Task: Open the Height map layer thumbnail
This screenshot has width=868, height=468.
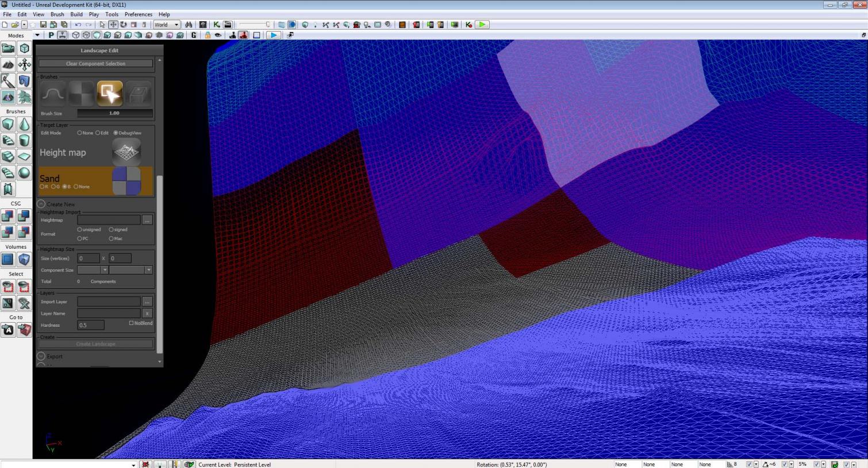Action: click(x=126, y=152)
